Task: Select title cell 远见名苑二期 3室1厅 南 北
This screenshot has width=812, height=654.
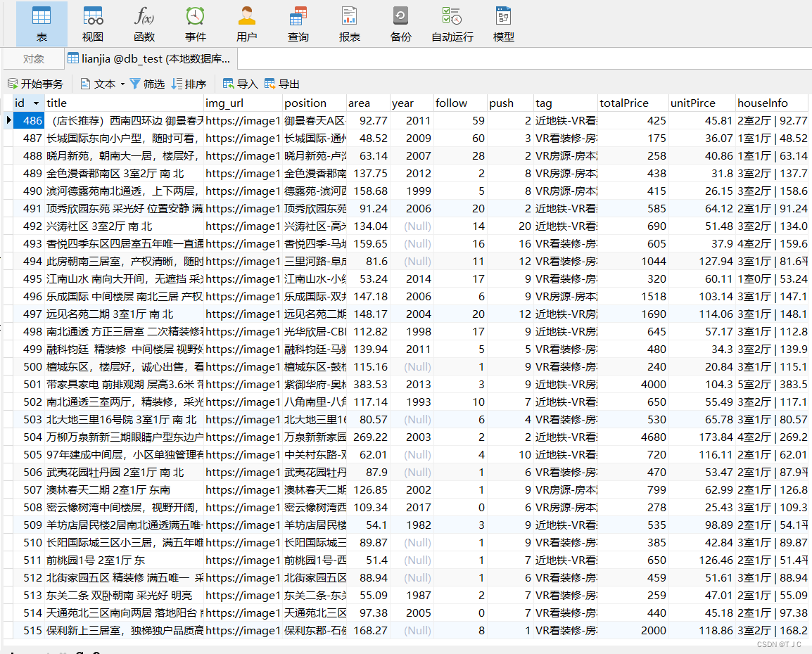Action: click(124, 314)
